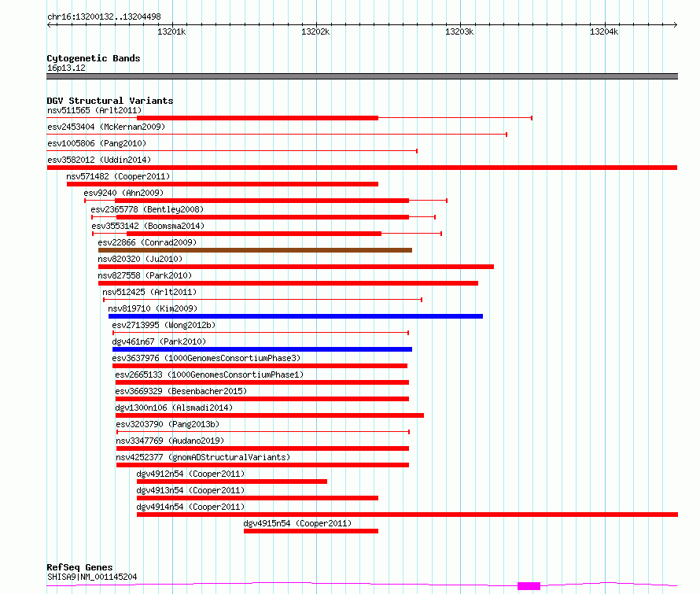Click the magenta SHISA9 exon block
The image size is (700, 594).
click(x=529, y=586)
